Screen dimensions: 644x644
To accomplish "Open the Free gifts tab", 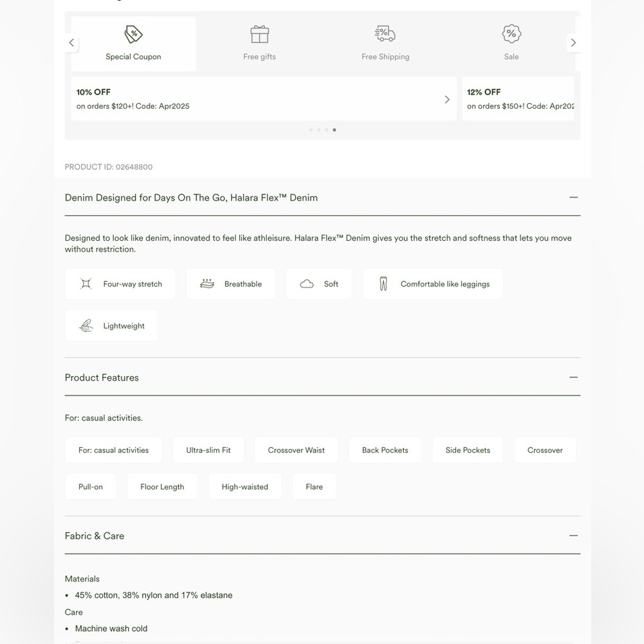I will pyautogui.click(x=259, y=44).
